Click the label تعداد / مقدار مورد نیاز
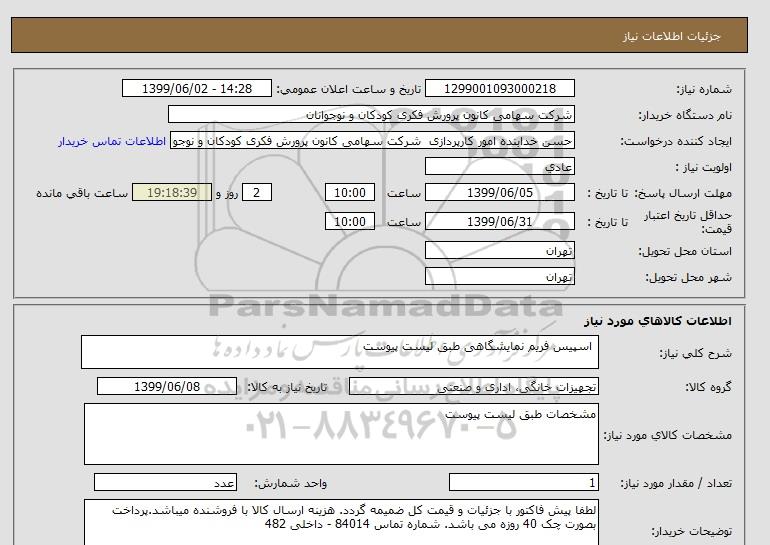The image size is (770, 545). coord(676,484)
